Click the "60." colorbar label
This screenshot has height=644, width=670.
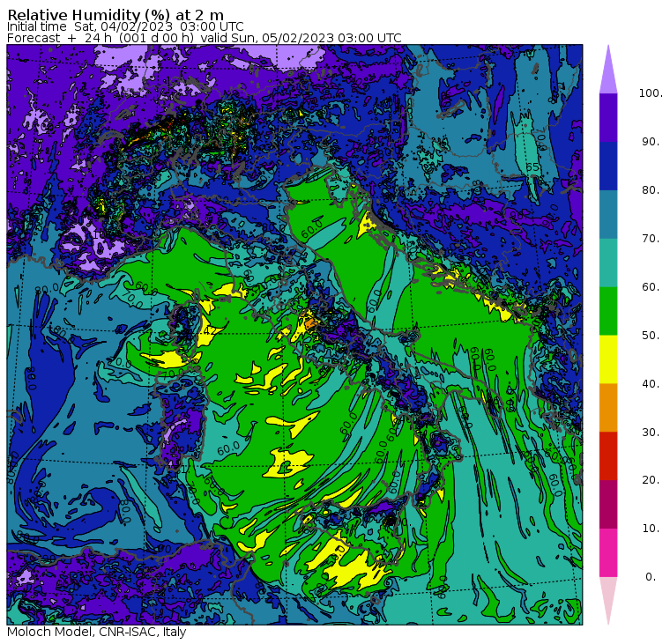point(651,286)
